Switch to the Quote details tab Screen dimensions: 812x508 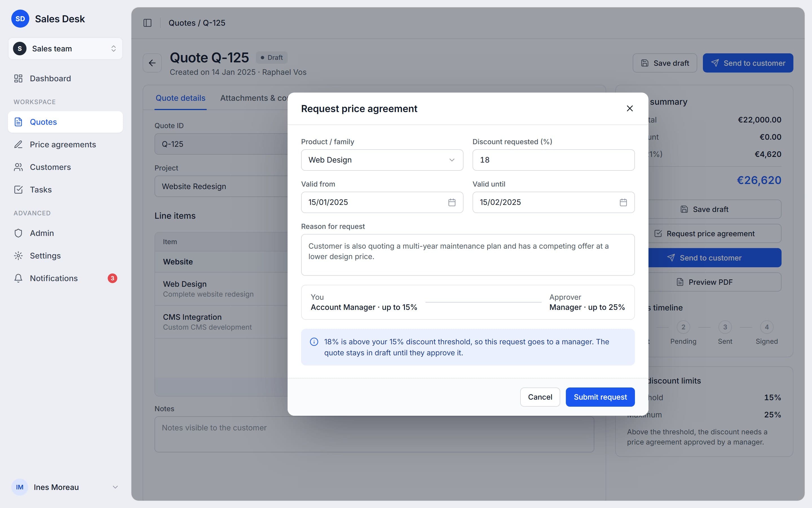coord(180,98)
